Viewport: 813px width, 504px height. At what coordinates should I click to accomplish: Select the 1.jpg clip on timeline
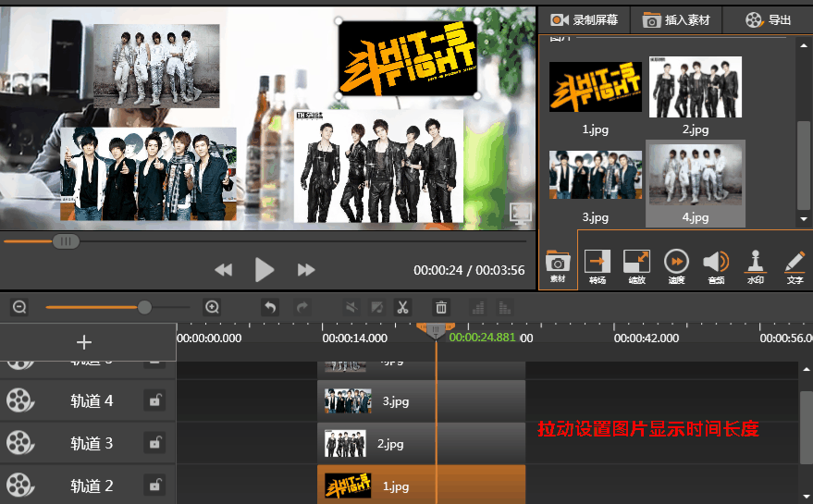point(421,486)
